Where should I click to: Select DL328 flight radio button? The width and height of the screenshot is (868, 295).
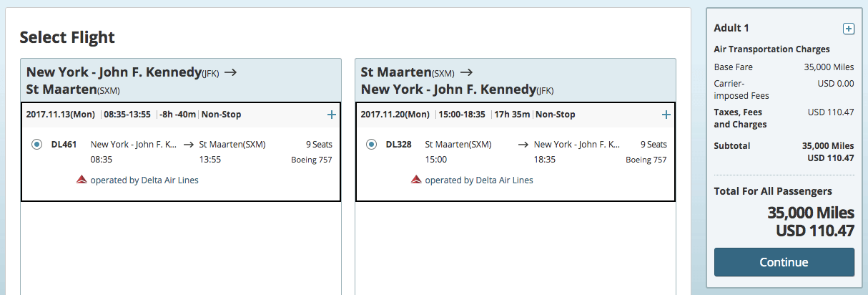click(371, 145)
